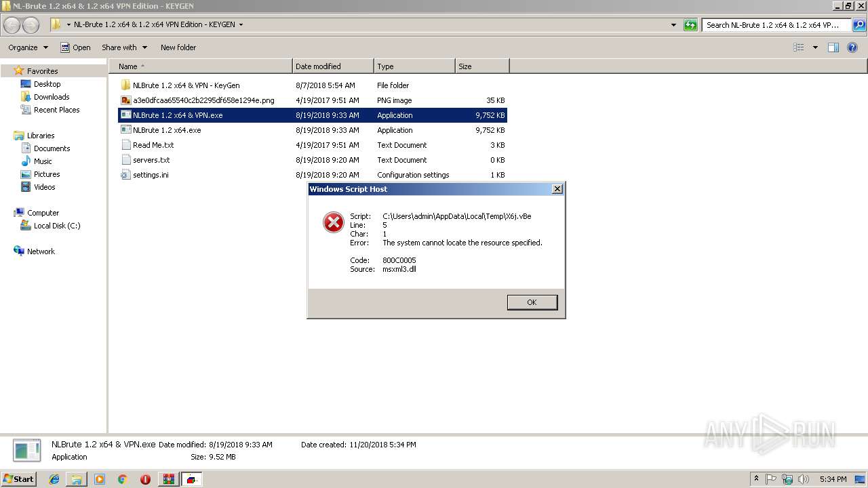Image resolution: width=868 pixels, height=488 pixels.
Task: Expand the view options dropdown arrow
Action: pos(815,47)
